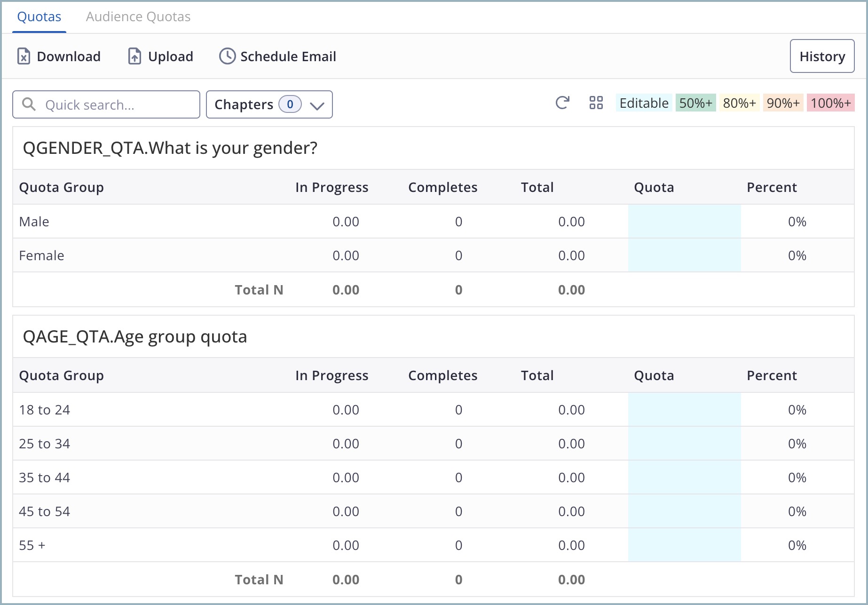Click the Editable legend swatch
868x605 pixels.
coord(644,103)
